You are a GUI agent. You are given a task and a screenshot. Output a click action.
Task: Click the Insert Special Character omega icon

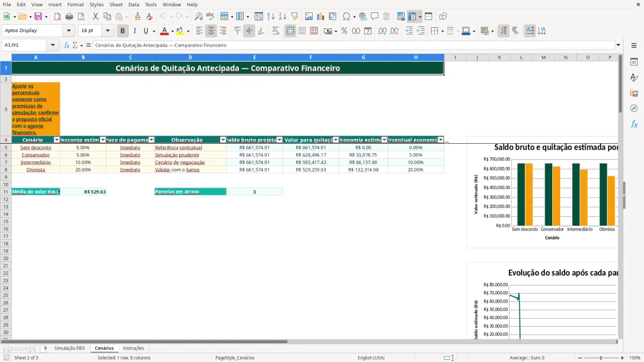click(346, 17)
